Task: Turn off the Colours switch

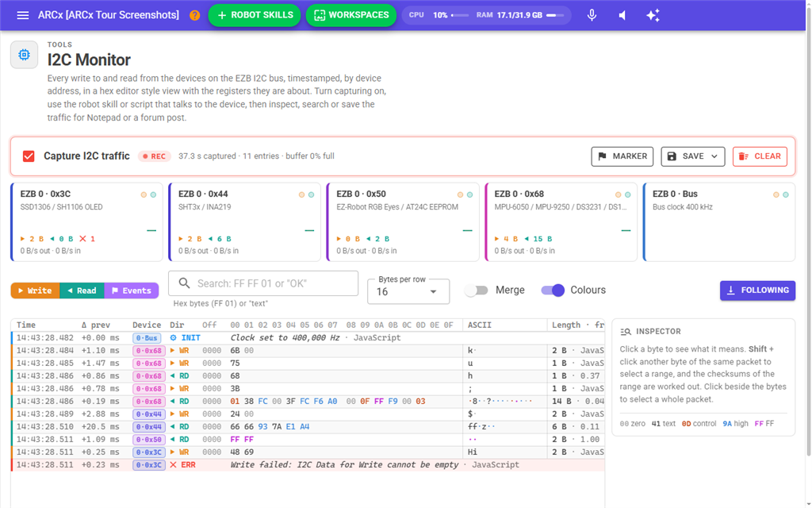Action: coord(553,291)
